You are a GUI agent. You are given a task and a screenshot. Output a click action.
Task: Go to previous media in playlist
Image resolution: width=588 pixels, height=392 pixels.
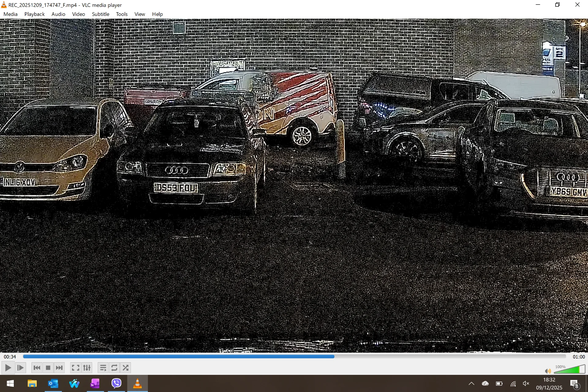click(37, 368)
